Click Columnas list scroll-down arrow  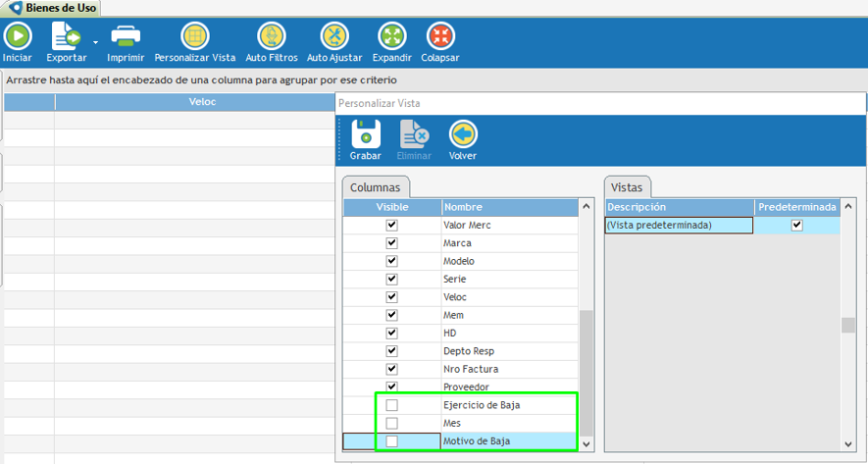[586, 444]
